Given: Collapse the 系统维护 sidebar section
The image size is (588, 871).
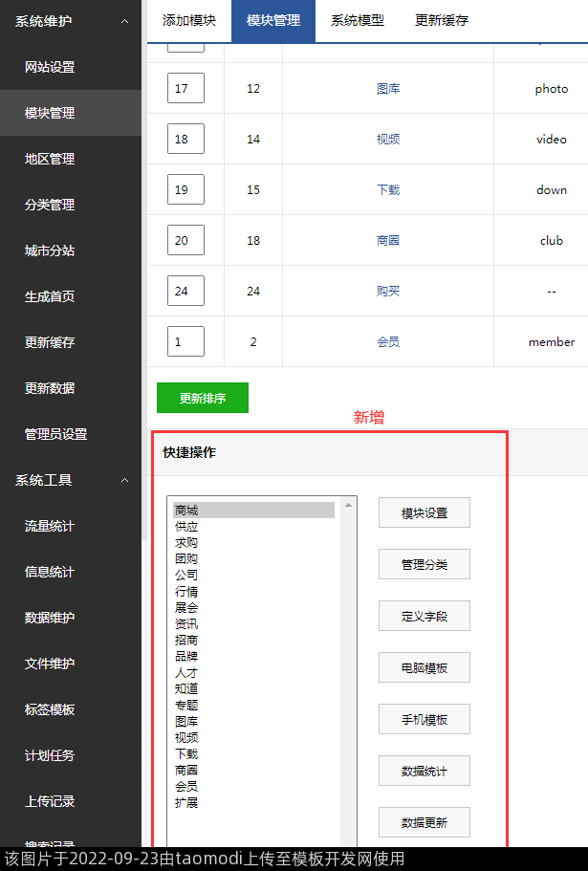Looking at the screenshot, I should click(x=124, y=21).
